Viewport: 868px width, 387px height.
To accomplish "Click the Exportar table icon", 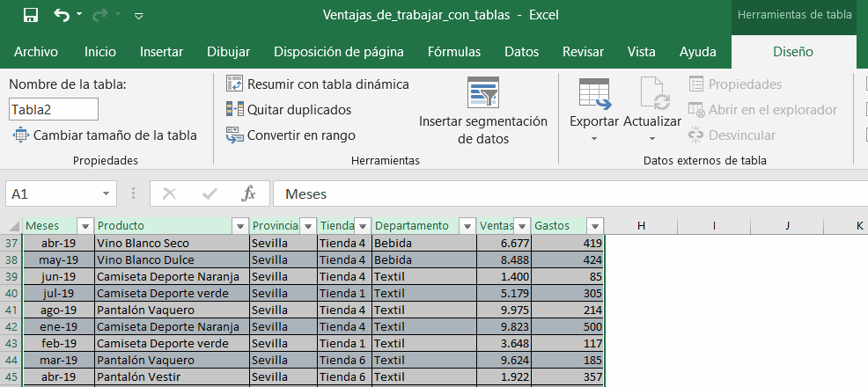I will click(x=594, y=94).
